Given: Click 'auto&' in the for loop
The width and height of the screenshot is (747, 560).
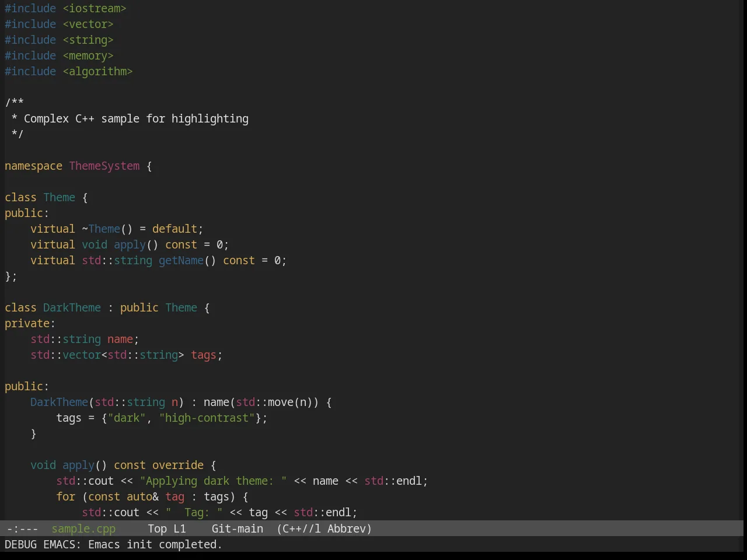Looking at the screenshot, I should [142, 496].
